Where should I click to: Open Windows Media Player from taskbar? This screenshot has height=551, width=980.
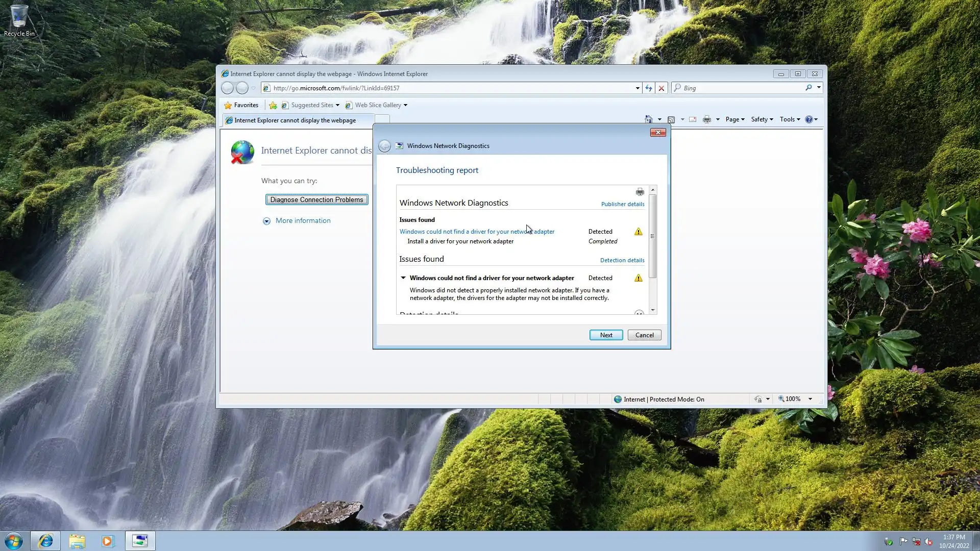click(108, 541)
